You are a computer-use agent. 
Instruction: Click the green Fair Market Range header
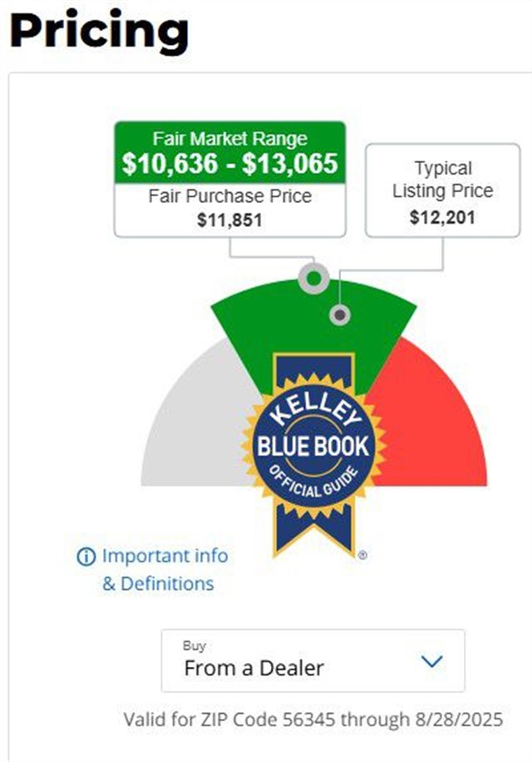pyautogui.click(x=229, y=138)
